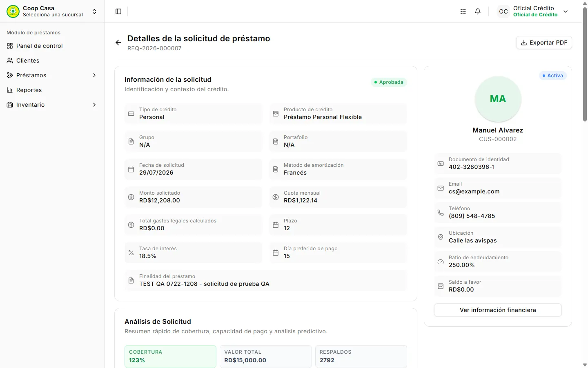The image size is (588, 368).
Task: Click ID number 402-3280396-1
Action: tap(472, 167)
